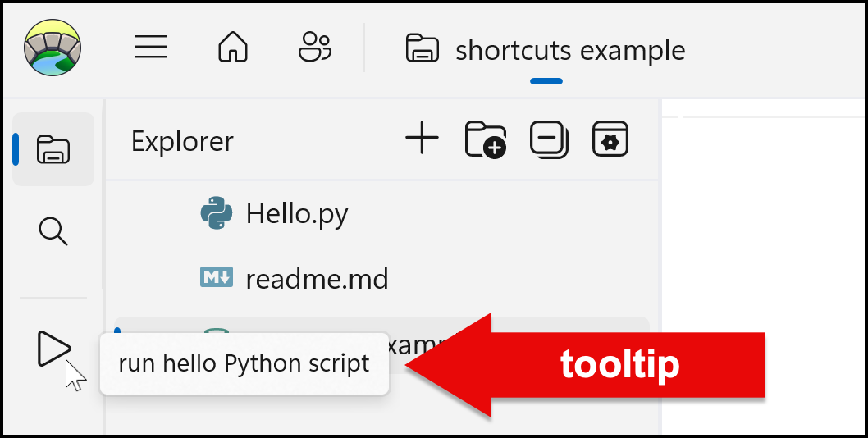Open the Hello.py file
This screenshot has width=868, height=438.
(x=297, y=214)
